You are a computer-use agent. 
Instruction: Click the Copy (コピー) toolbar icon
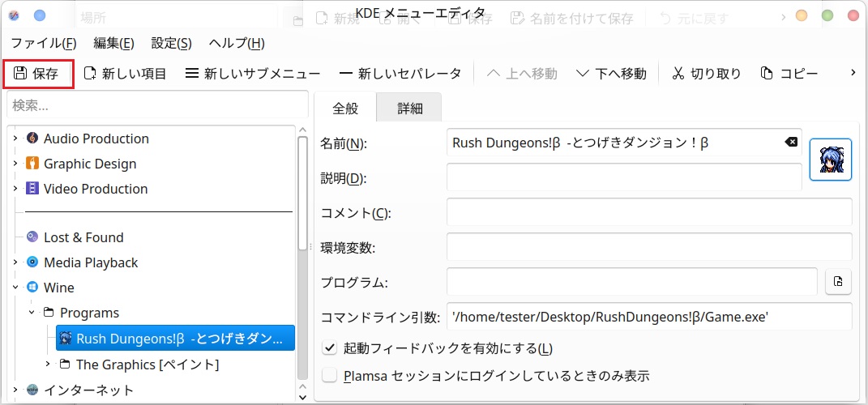pos(767,74)
